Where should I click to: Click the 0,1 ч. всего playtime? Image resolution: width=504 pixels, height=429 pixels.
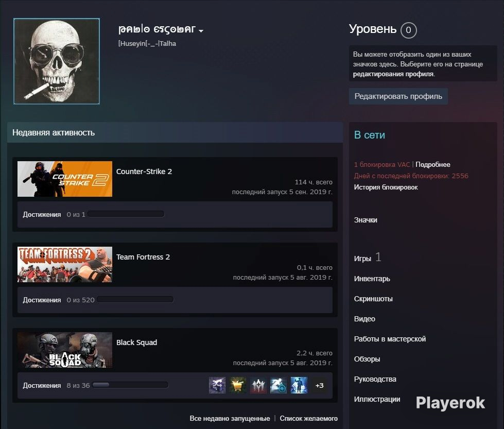(315, 268)
